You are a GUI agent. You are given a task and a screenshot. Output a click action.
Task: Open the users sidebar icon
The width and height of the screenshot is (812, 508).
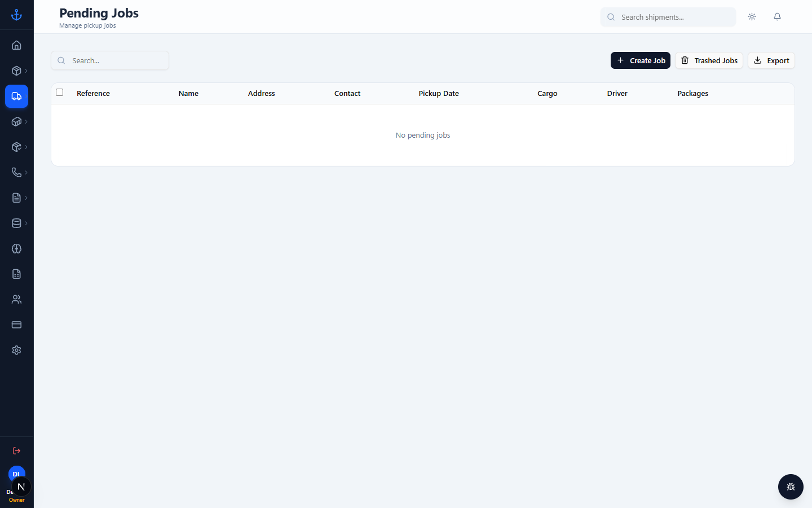point(16,299)
